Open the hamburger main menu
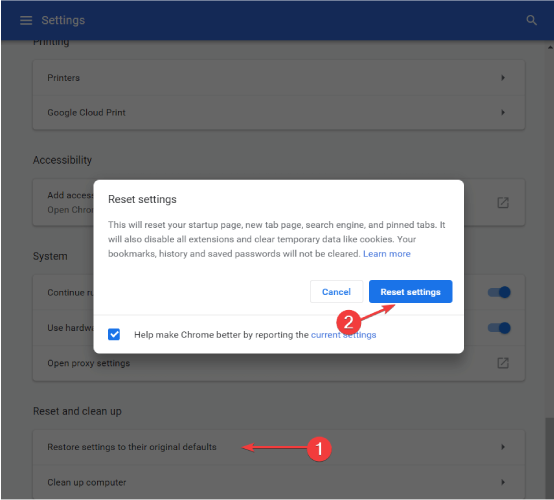The image size is (554, 500). coord(26,20)
